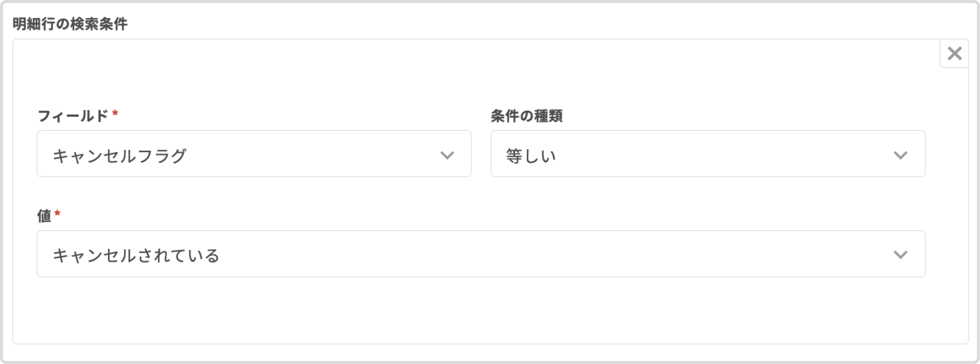980x364 pixels.
Task: Click empty card area below 値 dropdown
Action: (x=480, y=310)
